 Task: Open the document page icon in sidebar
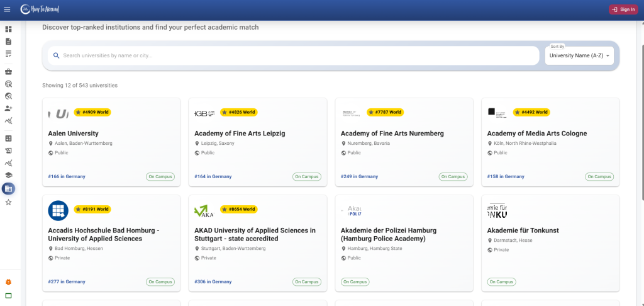pyautogui.click(x=8, y=42)
